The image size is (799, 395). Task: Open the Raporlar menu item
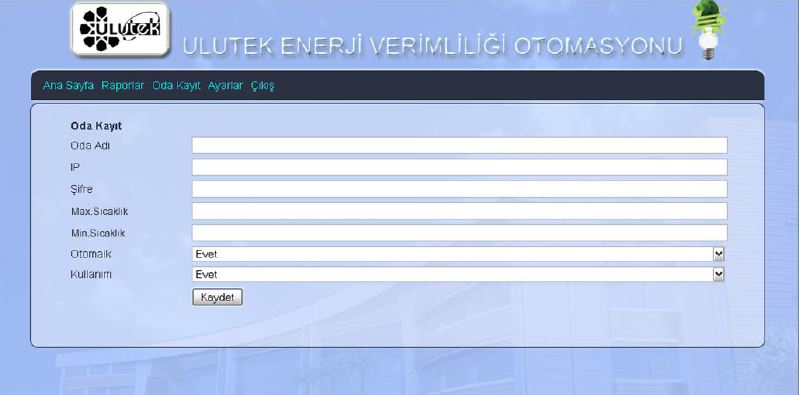(123, 86)
